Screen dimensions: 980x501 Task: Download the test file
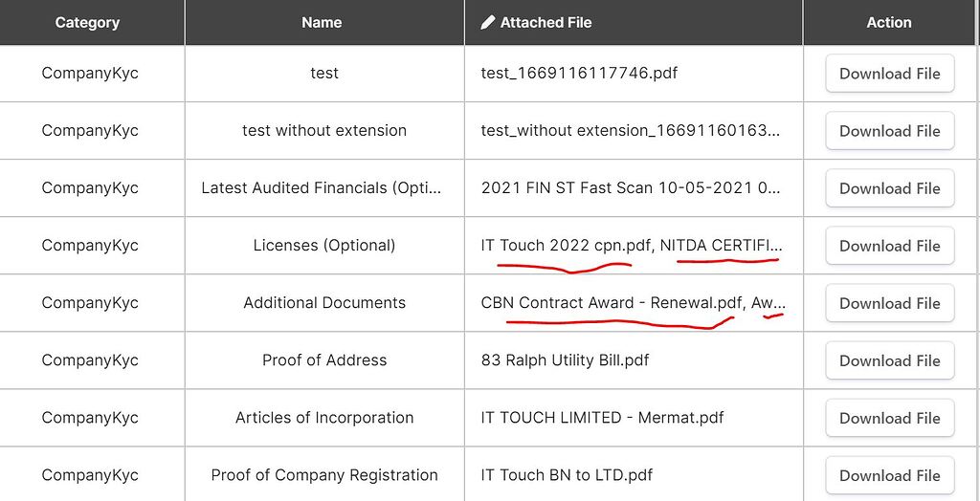889,74
